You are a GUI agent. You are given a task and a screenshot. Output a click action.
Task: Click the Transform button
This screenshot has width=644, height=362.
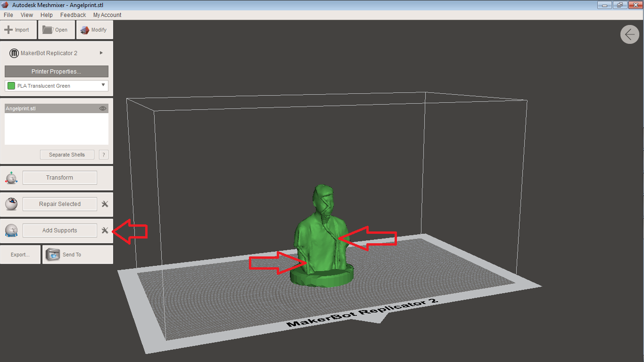point(60,178)
